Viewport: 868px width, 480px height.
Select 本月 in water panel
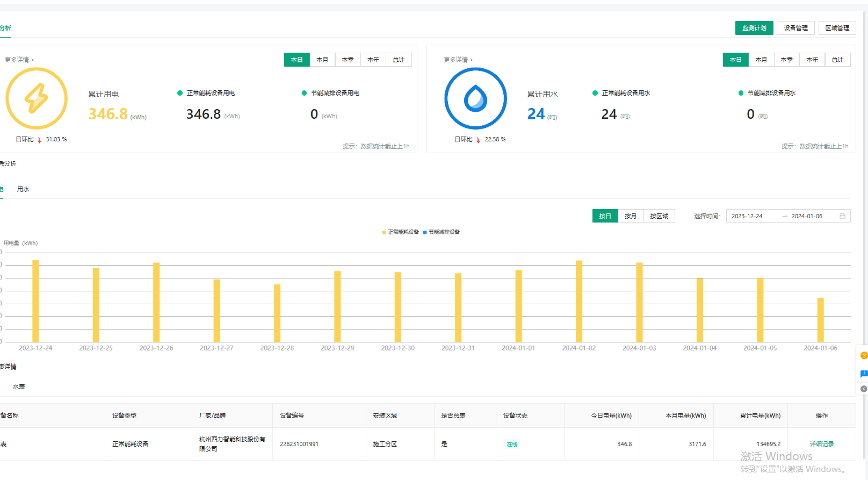[761, 60]
